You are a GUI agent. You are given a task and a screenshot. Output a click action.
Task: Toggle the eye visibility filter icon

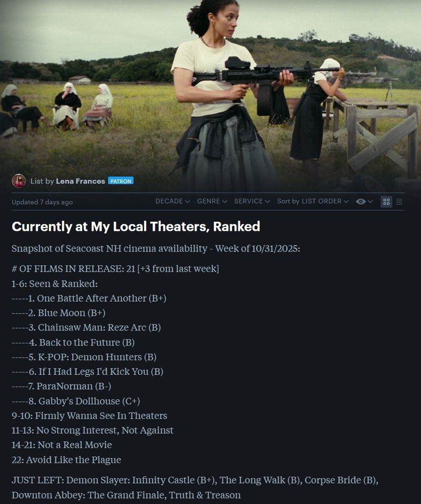360,202
